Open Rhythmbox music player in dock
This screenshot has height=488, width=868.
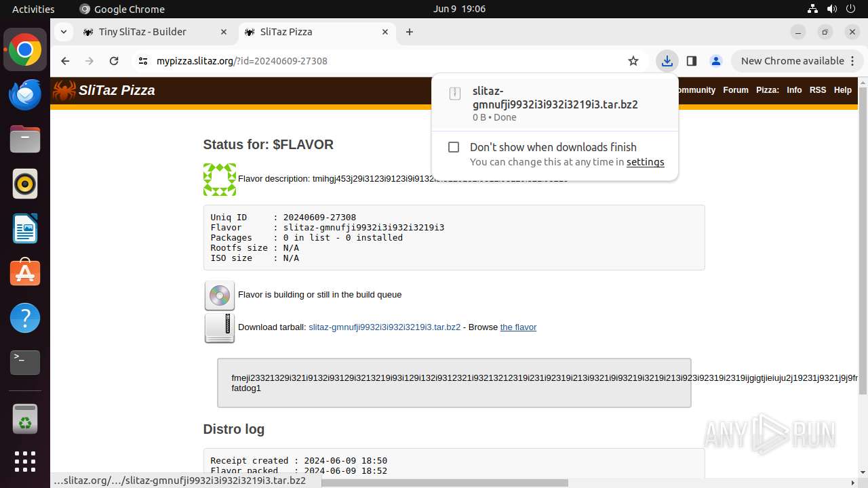coord(25,184)
